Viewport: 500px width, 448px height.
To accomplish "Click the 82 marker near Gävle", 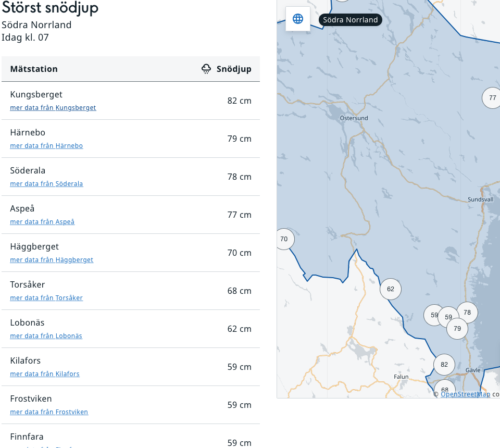I will click(444, 365).
